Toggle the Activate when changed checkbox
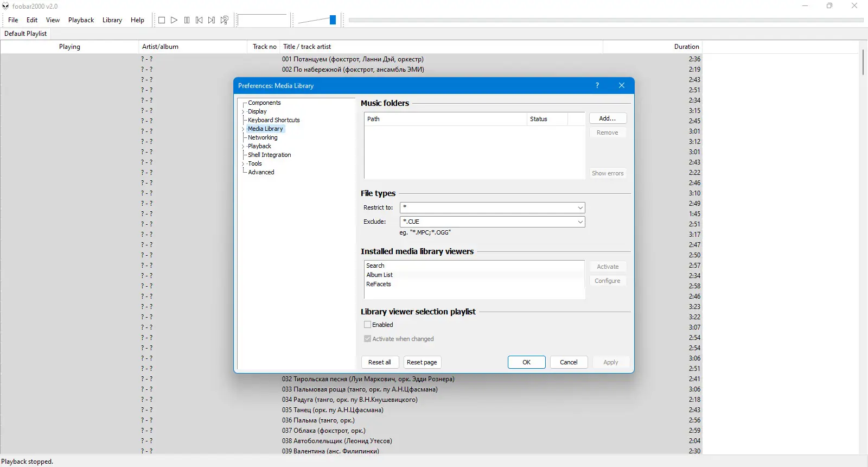Image resolution: width=868 pixels, height=467 pixels. tap(368, 339)
